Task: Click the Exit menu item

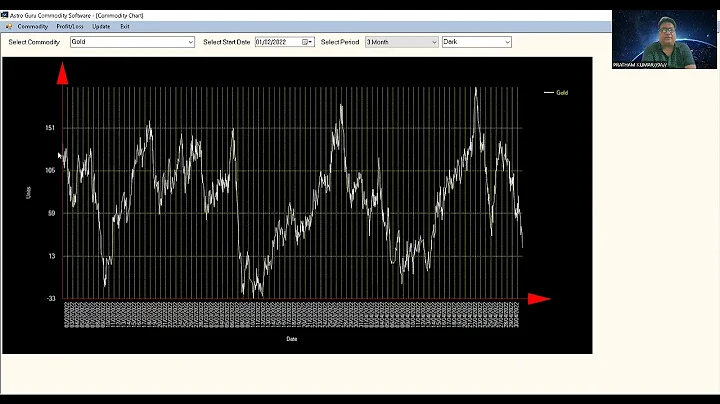Action: point(125,27)
